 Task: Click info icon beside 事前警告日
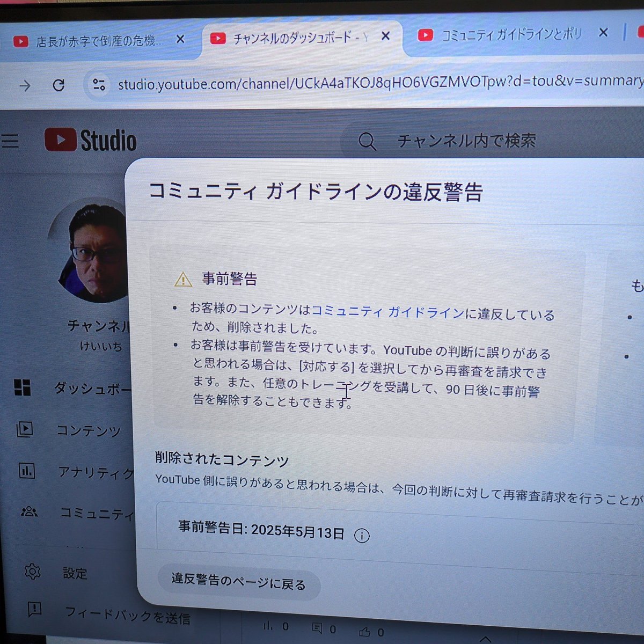(362, 536)
